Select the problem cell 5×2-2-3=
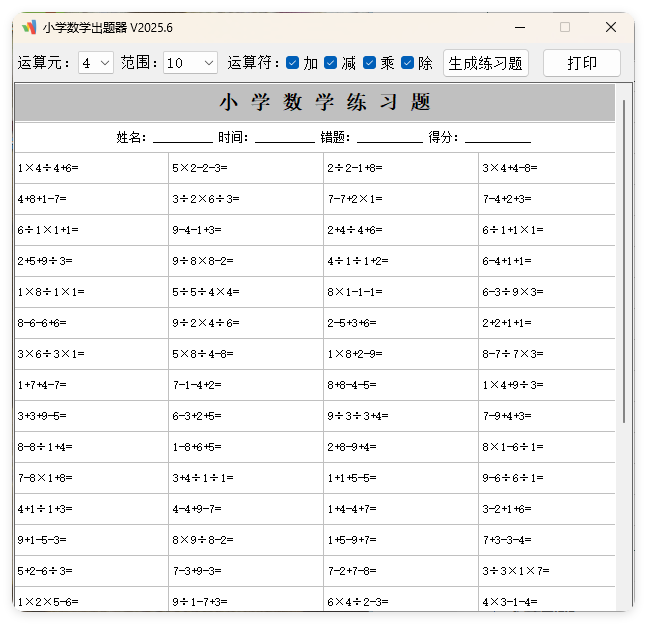This screenshot has width=647, height=624. [245, 168]
